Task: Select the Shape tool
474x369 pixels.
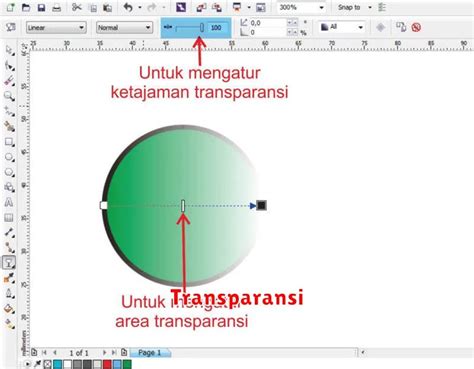Action: 9,66
